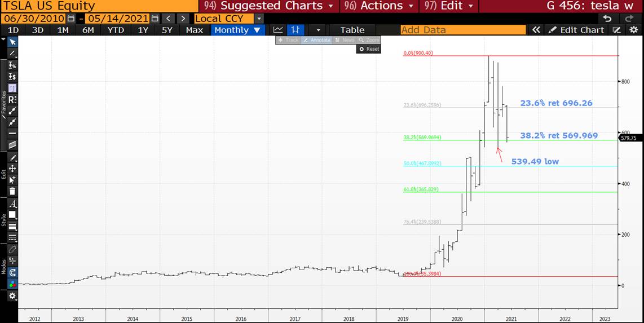
Task: Enable the Track mode option
Action: (288, 40)
